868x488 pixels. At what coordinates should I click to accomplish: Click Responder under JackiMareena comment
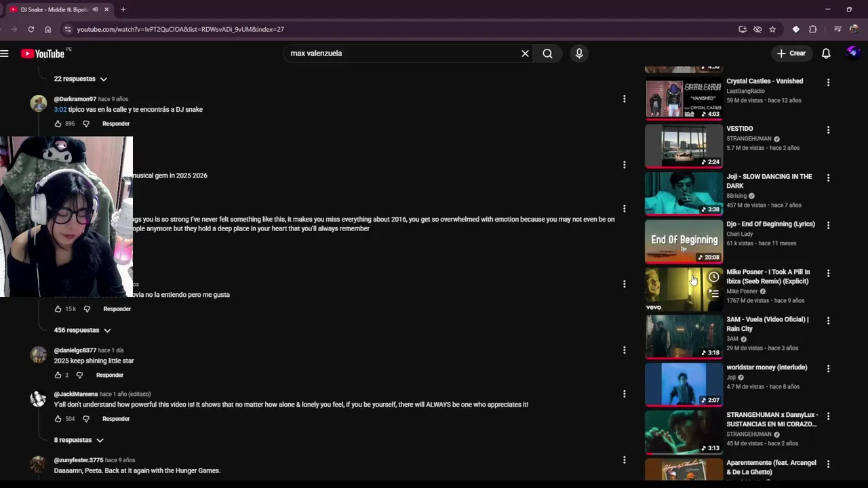(116, 419)
